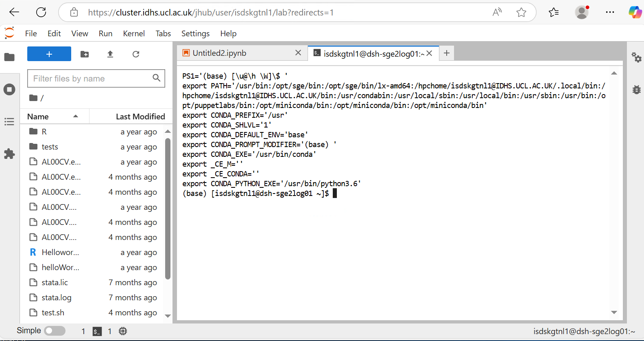The width and height of the screenshot is (644, 341).
Task: Click terminal scroll down arrow
Action: point(614,312)
